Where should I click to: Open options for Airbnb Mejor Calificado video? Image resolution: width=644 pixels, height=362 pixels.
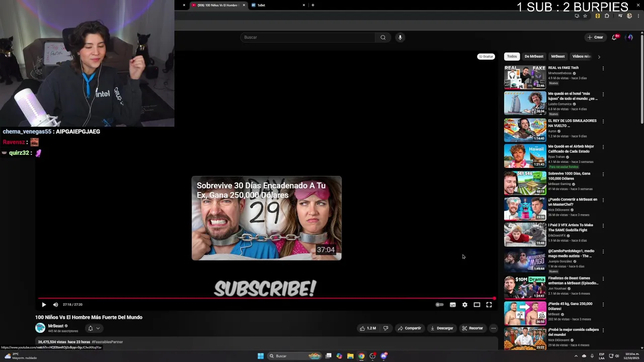tap(603, 147)
